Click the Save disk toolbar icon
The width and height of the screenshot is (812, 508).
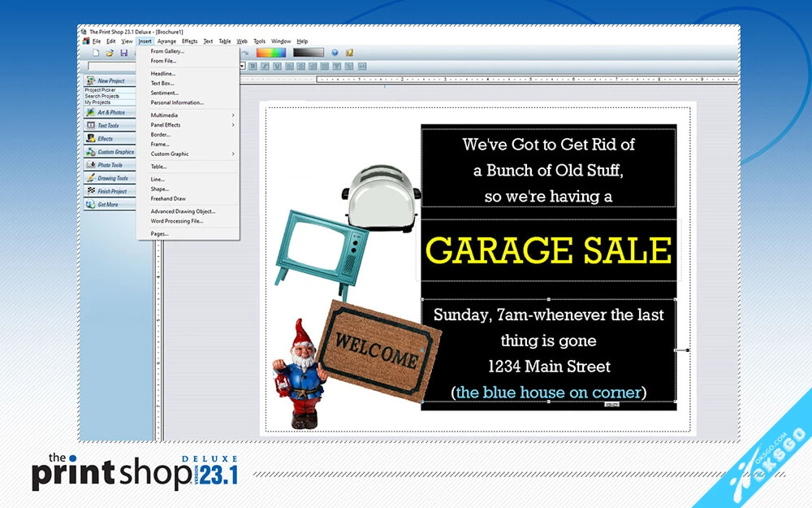[123, 53]
